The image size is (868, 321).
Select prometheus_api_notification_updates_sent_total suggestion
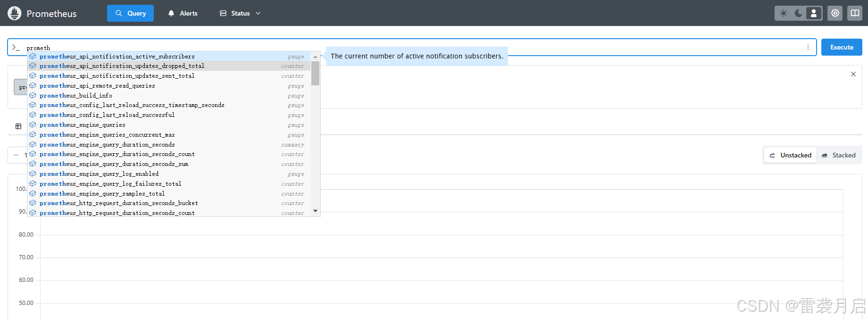pyautogui.click(x=169, y=76)
